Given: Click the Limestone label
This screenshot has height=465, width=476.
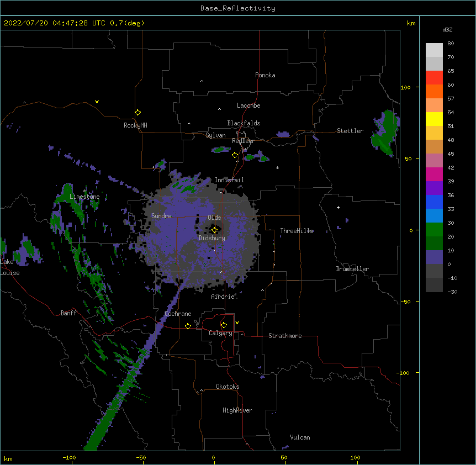Looking at the screenshot, I should [x=84, y=197].
